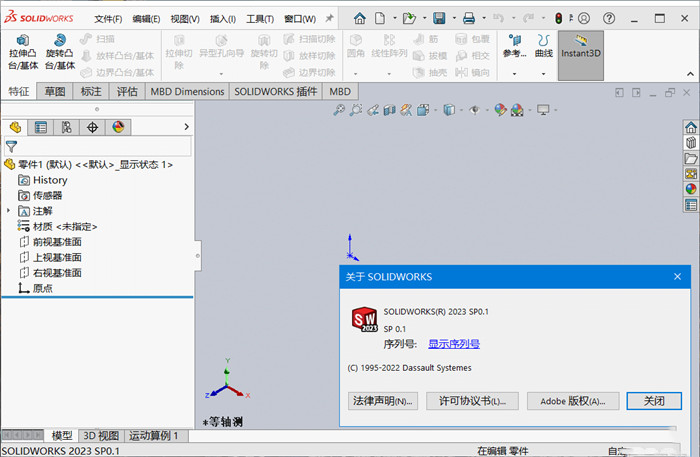Open the user login account icon

click(583, 18)
